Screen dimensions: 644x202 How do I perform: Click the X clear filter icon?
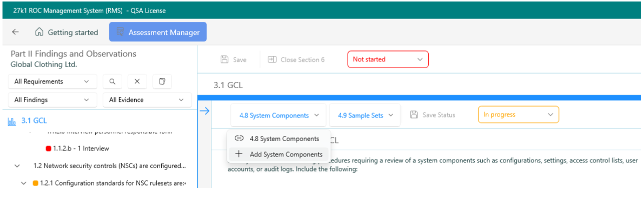click(137, 81)
